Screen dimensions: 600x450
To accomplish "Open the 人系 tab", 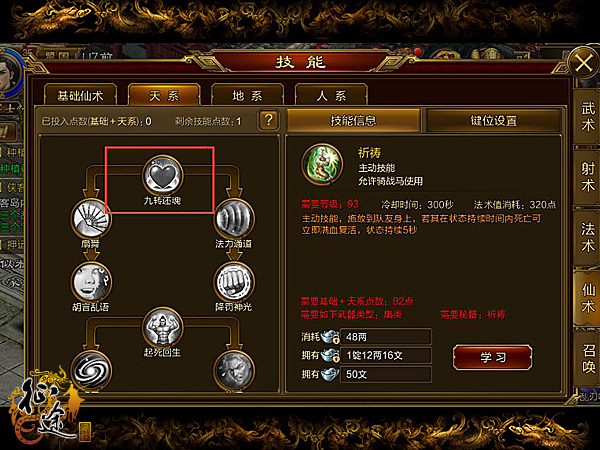I will pos(331,95).
